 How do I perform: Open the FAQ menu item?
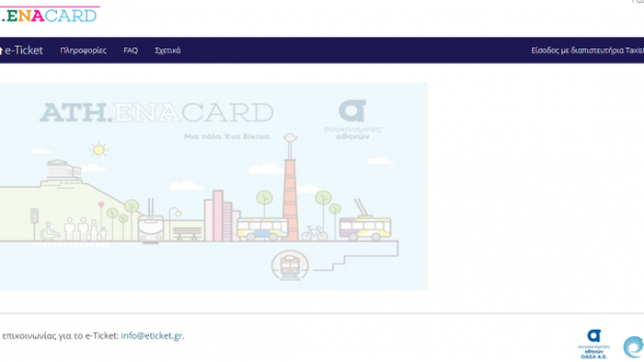click(x=131, y=50)
